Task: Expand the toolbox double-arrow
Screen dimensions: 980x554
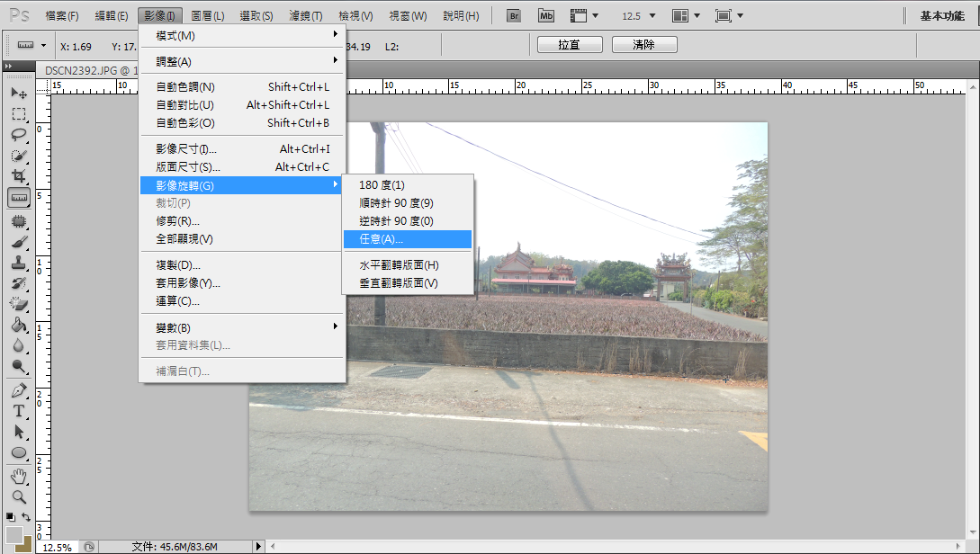Action: tap(8, 67)
